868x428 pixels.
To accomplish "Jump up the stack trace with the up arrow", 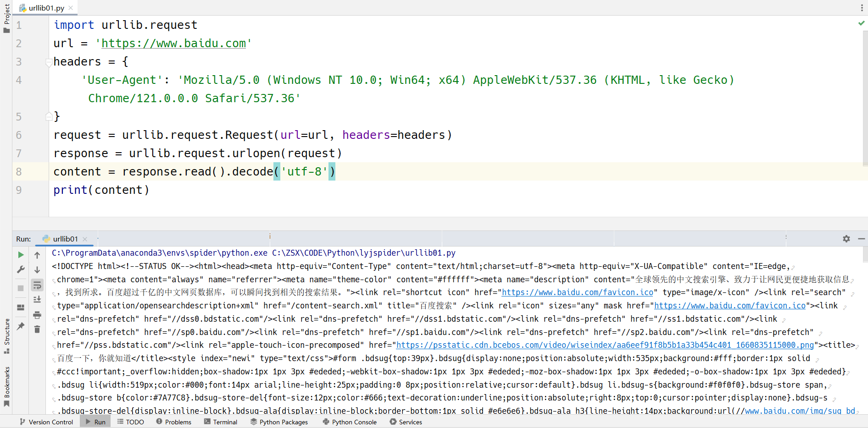I will tap(37, 255).
